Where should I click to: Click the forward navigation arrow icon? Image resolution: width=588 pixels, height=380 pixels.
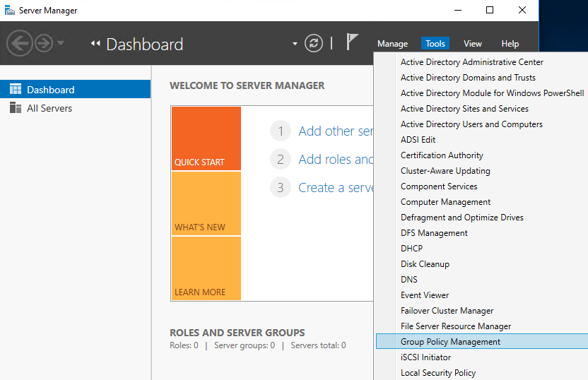click(44, 44)
